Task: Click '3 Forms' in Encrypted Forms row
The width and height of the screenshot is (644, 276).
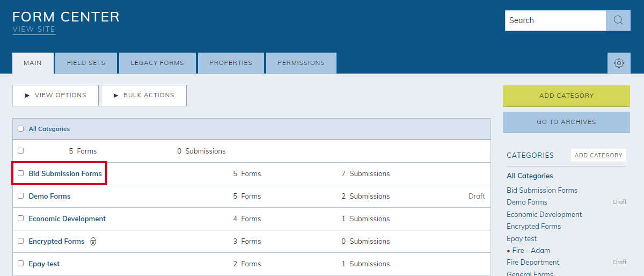Action: (x=247, y=241)
